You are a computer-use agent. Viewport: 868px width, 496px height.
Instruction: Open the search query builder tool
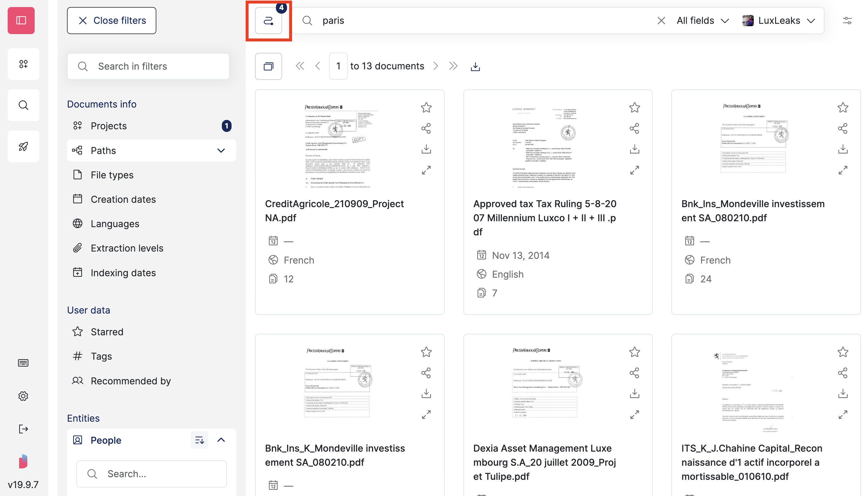pos(269,21)
